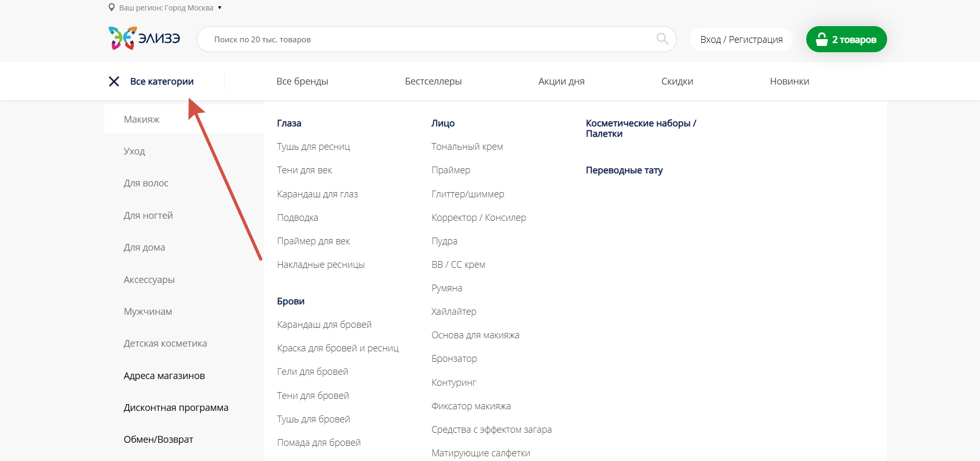Click the Брови section heading

(291, 301)
